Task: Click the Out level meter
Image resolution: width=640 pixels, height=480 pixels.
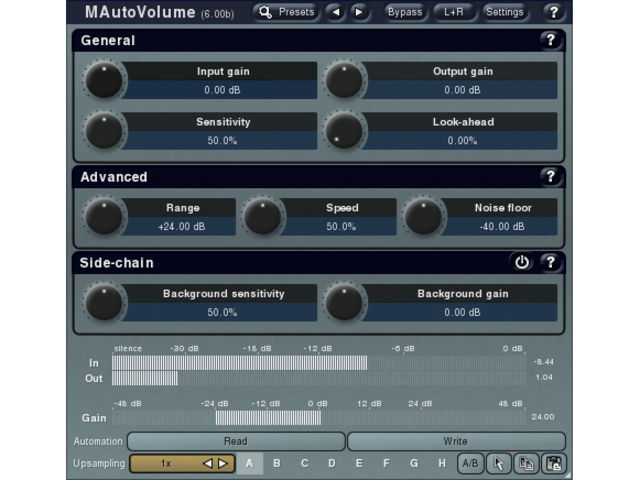Action: tap(319, 378)
